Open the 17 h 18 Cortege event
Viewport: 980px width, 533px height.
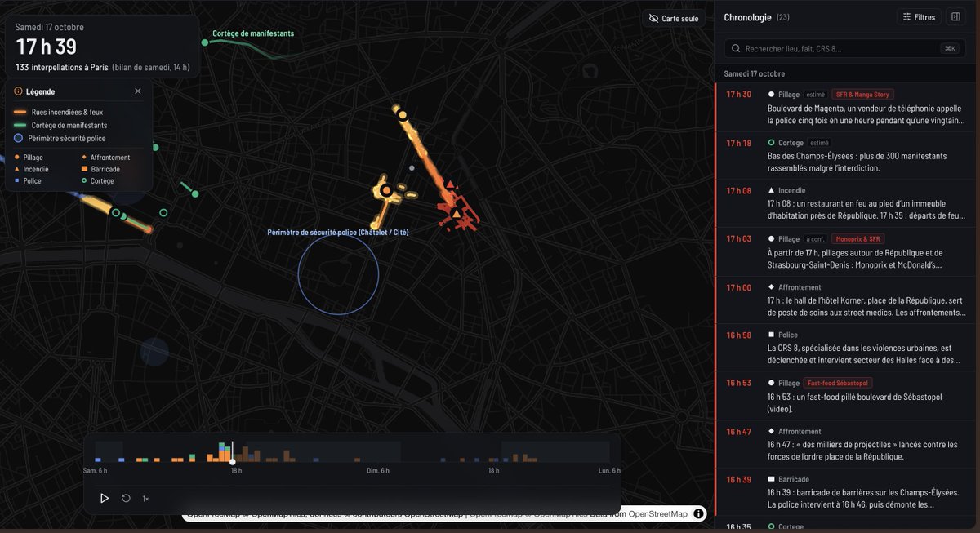(844, 155)
